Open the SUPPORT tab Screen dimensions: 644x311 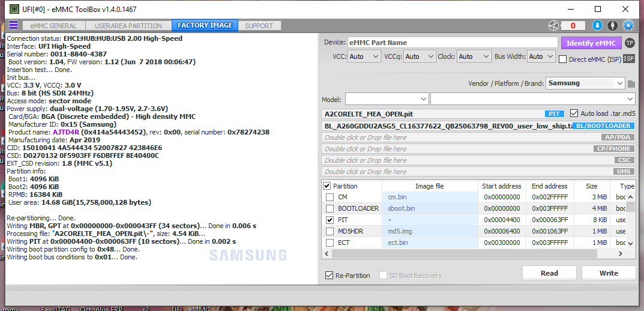tap(259, 25)
